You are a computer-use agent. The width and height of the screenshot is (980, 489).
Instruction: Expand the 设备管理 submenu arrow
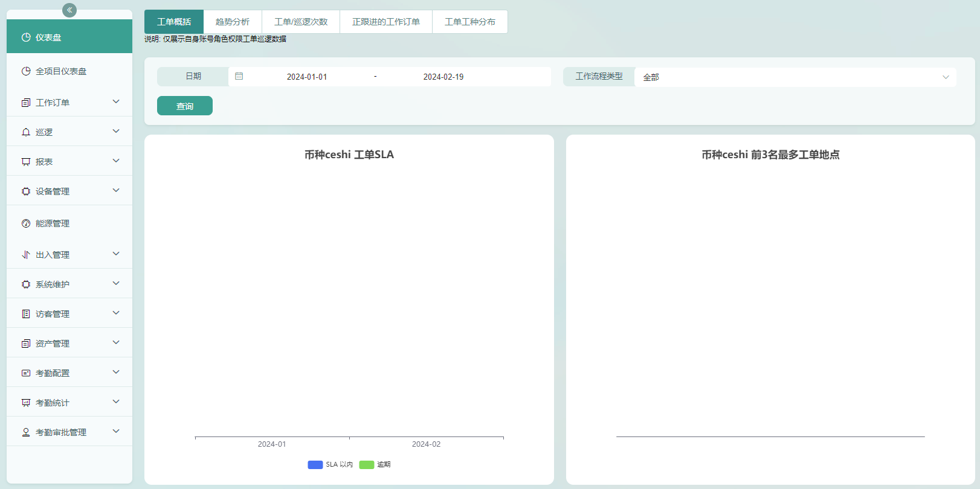(x=116, y=190)
